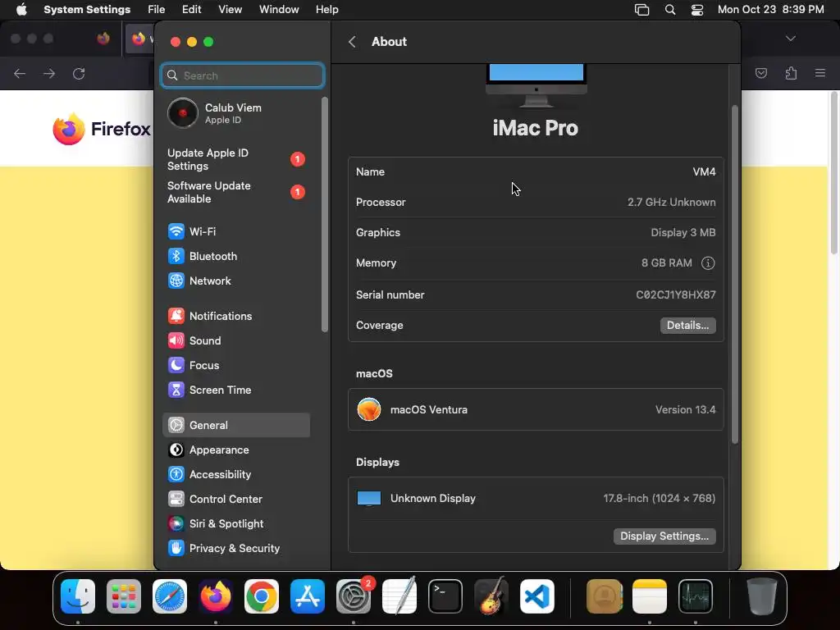Select Sound in the sidebar
The image size is (840, 630).
pos(235,340)
